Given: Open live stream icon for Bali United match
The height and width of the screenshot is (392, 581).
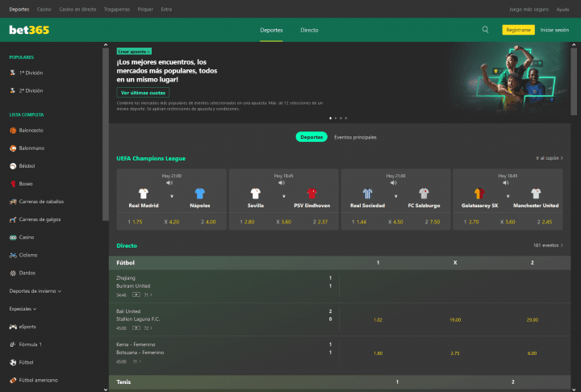Looking at the screenshot, I should point(136,328).
